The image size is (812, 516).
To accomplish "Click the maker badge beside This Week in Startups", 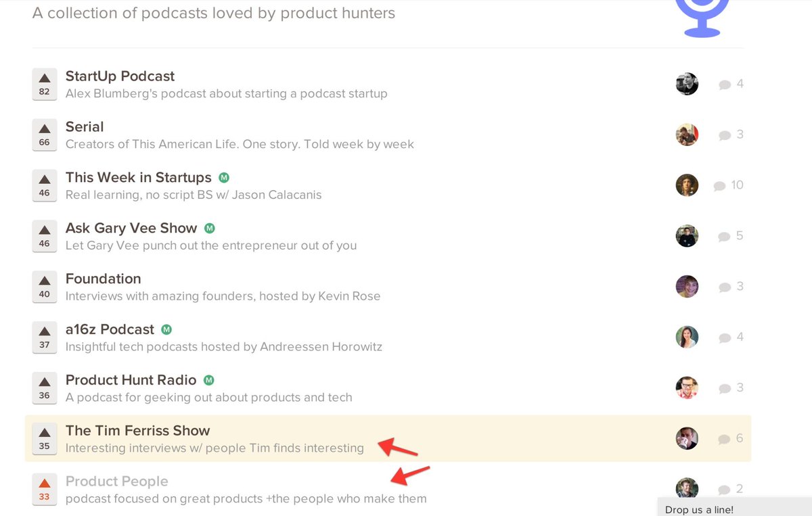I will click(x=224, y=178).
